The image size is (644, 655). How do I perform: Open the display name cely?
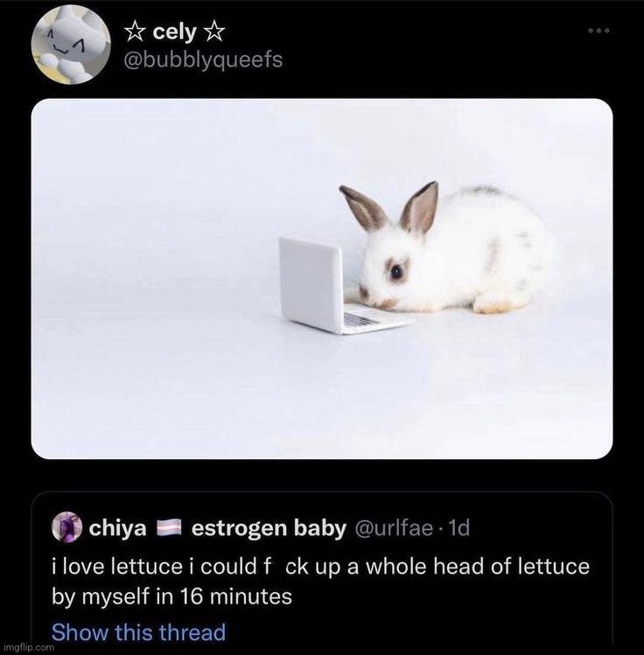pos(174,32)
